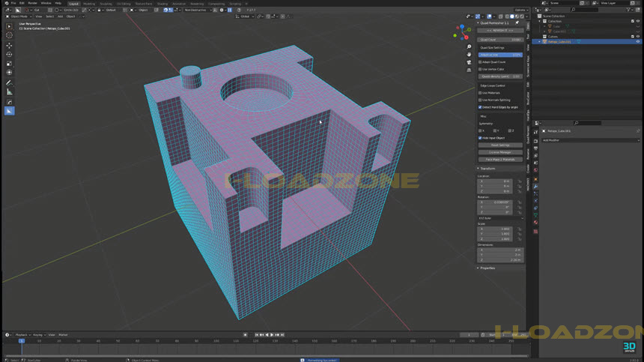Screen dimensions: 644x362
Task: Uncheck Hide Input Object
Action: [480, 138]
